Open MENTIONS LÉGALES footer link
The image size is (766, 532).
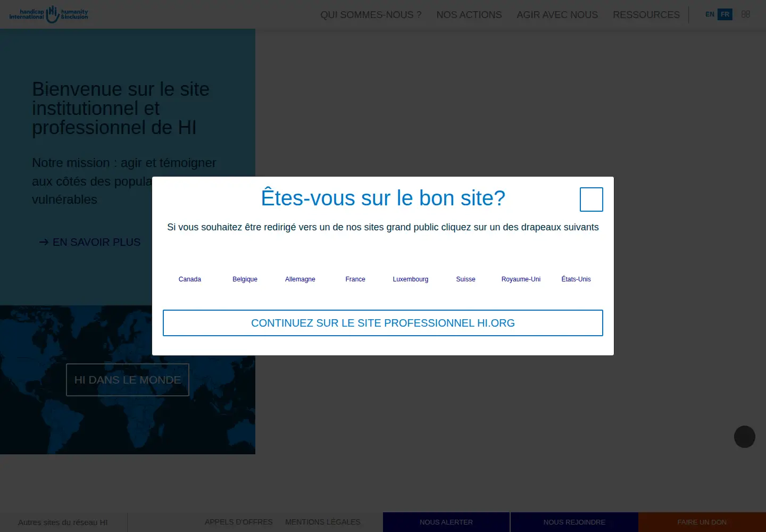coord(323,522)
